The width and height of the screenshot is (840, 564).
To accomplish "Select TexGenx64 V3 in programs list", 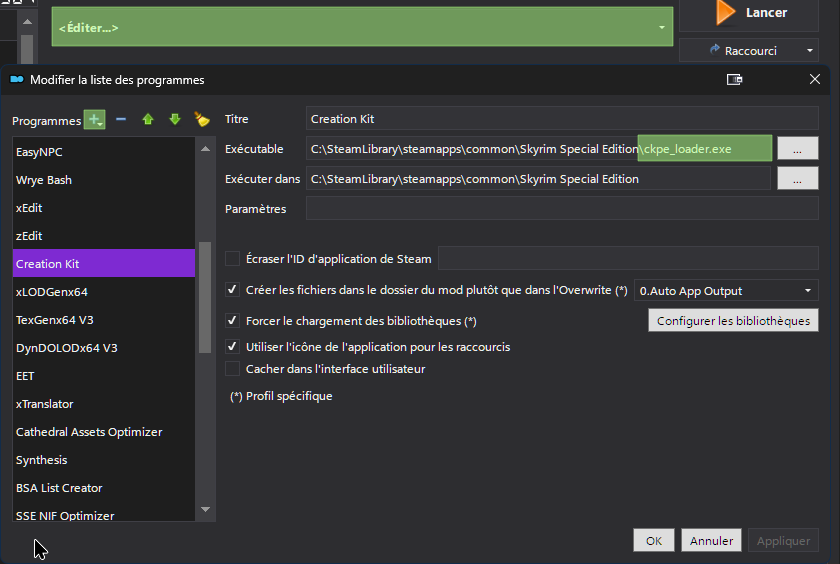I will (x=104, y=320).
